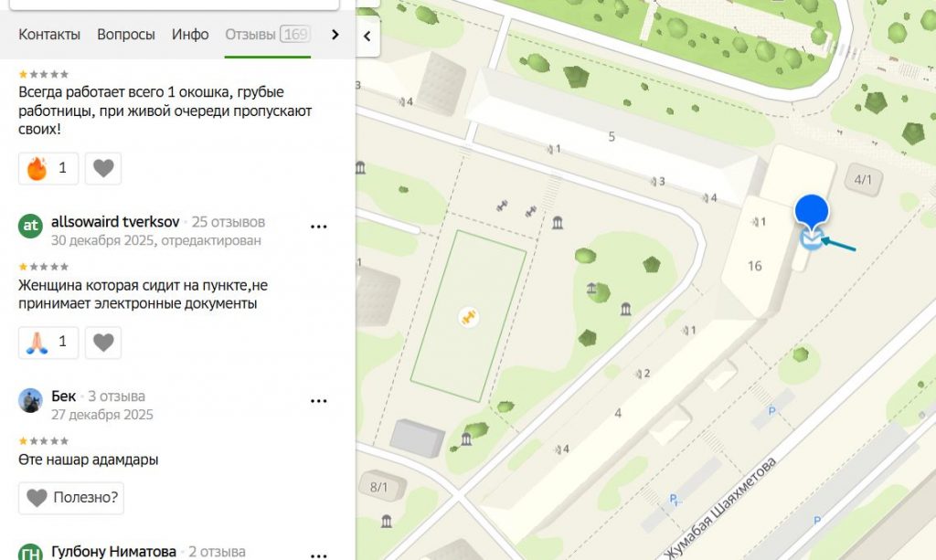Open the allsowaird tverksov profile name link

click(115, 222)
